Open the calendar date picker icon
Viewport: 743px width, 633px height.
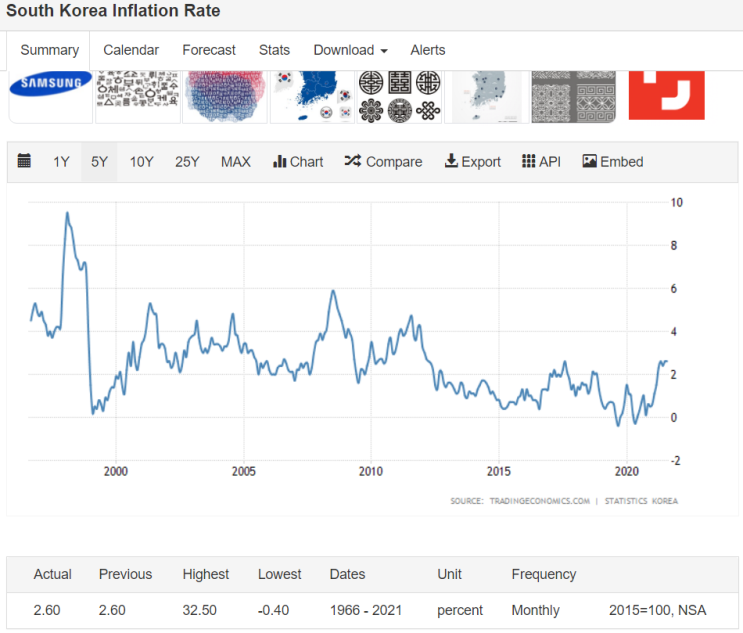[x=24, y=161]
